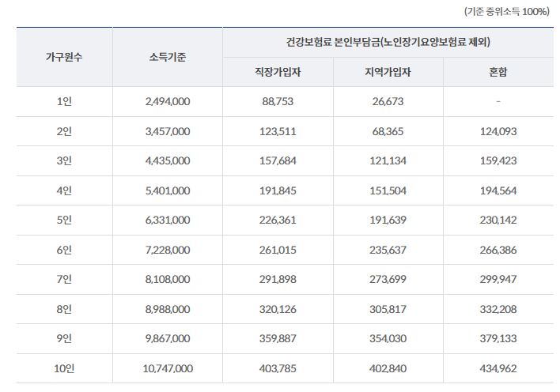This screenshot has height=392, width=560.
Task: Click the 기준 중위소득 100% note
Action: point(506,11)
